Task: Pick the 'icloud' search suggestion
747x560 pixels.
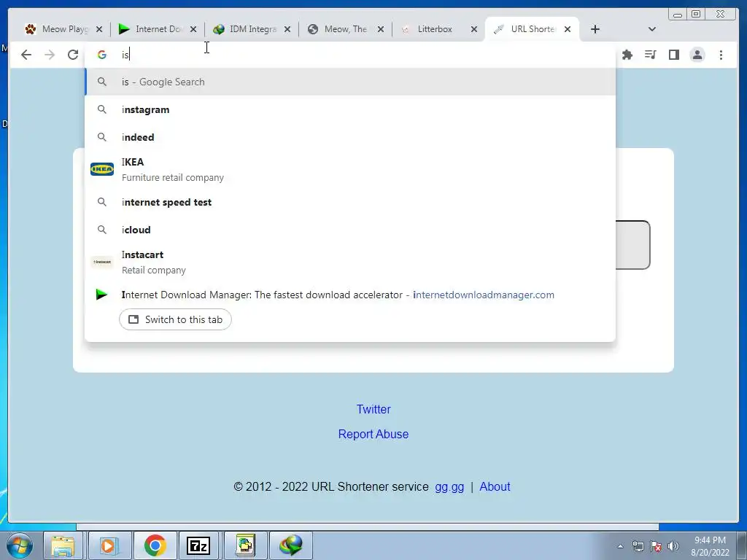Action: (x=350, y=230)
